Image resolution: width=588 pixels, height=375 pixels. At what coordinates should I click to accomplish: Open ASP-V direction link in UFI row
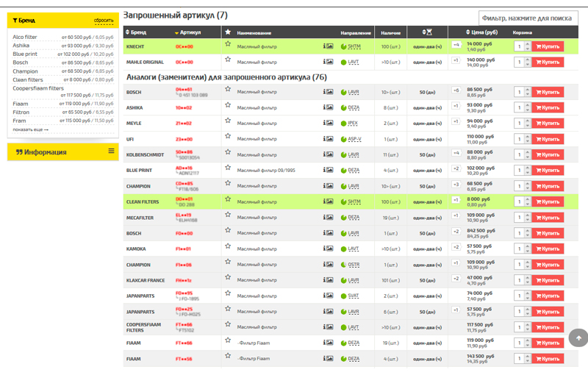coord(354,139)
